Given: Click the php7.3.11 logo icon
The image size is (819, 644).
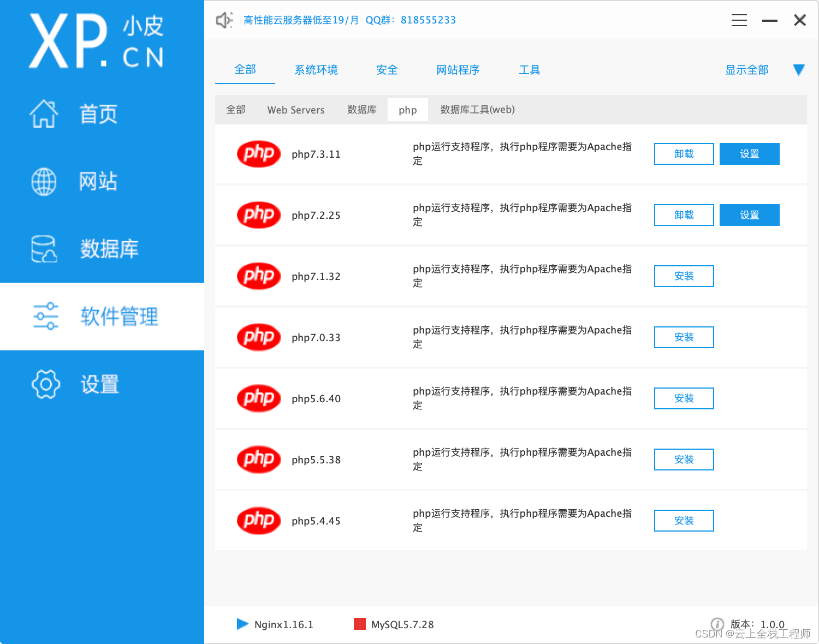Looking at the screenshot, I should tap(258, 154).
